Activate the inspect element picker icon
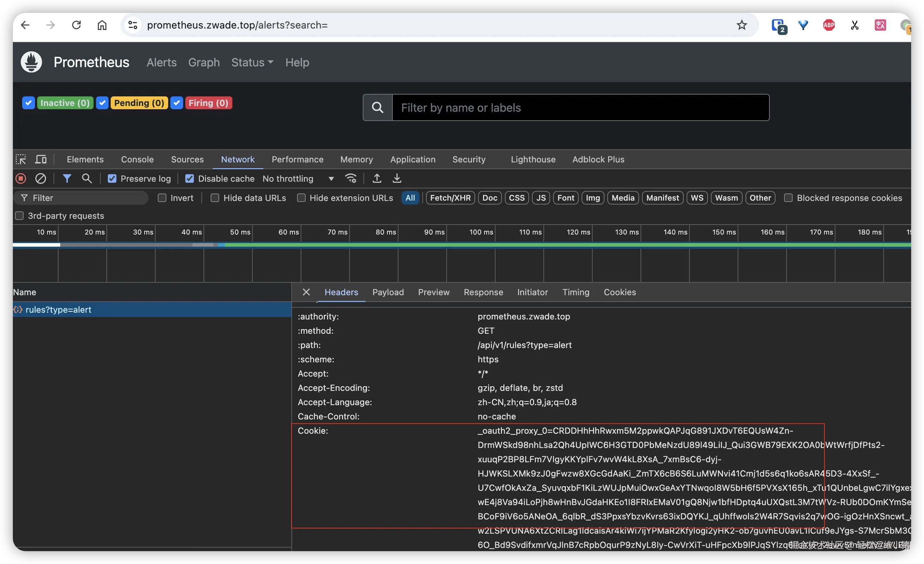Viewport: 924px width, 564px height. 21,159
